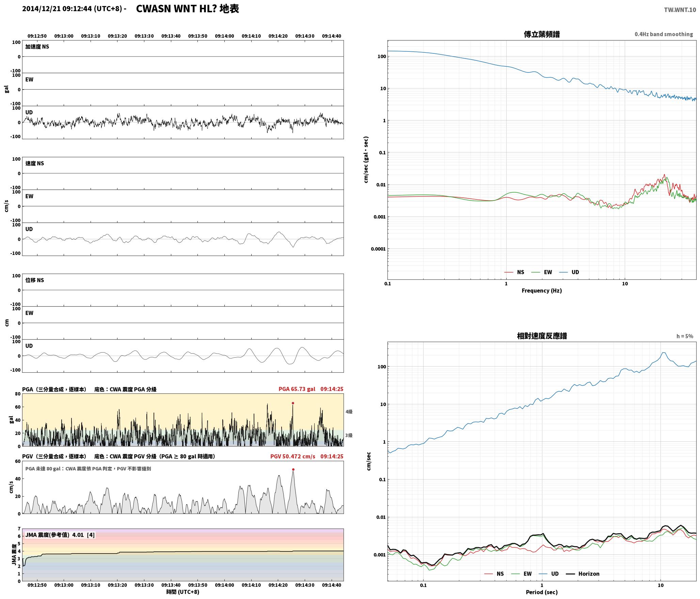Click the TW.WNT.10 station code label
Screen dimensions: 700x599
pos(680,10)
